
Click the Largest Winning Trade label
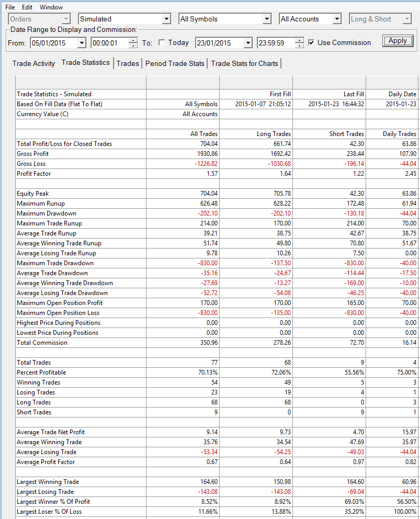pos(48,481)
